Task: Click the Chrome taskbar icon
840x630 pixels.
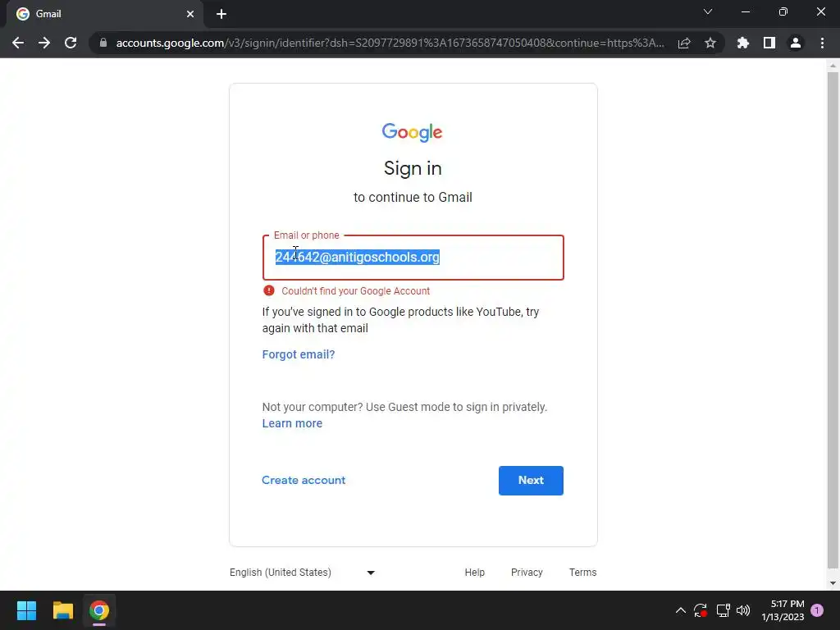Action: (99, 610)
